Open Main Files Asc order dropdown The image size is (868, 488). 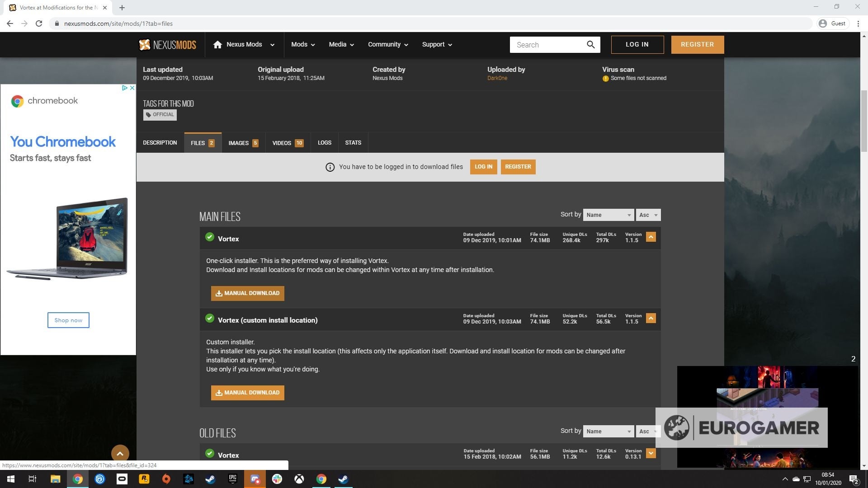[x=648, y=215]
